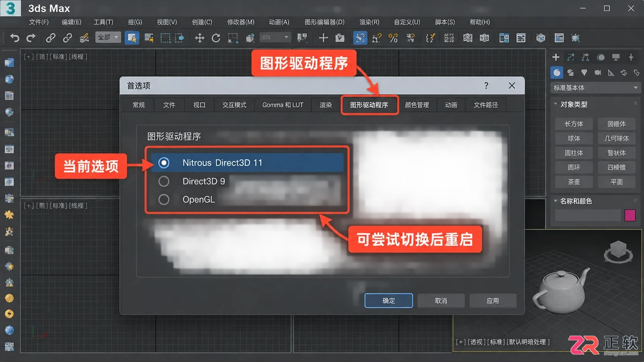Select the Space Warps category icon
This screenshot has height=362, width=644.
623,72
